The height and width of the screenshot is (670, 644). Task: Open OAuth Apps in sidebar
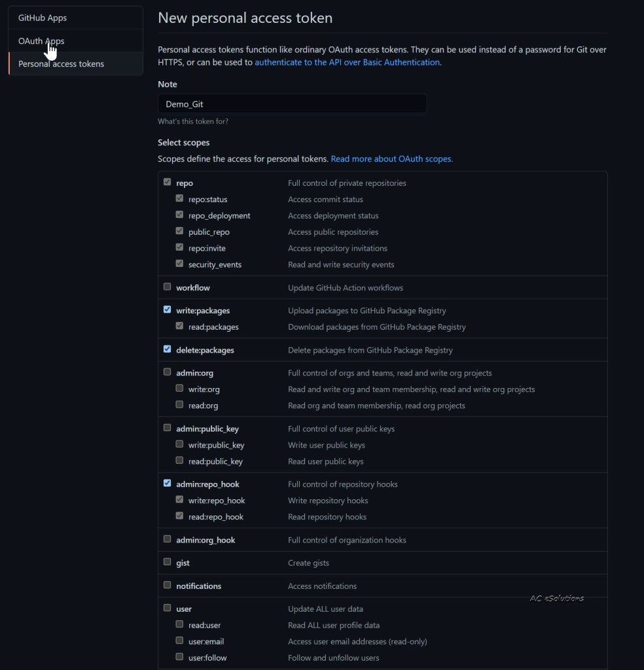pos(41,41)
